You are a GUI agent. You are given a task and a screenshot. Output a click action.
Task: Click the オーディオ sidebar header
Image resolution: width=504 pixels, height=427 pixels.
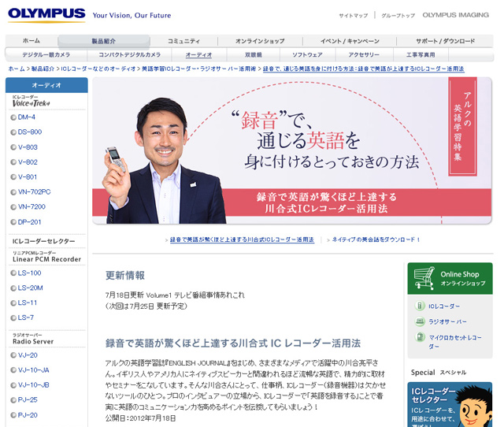[46, 85]
